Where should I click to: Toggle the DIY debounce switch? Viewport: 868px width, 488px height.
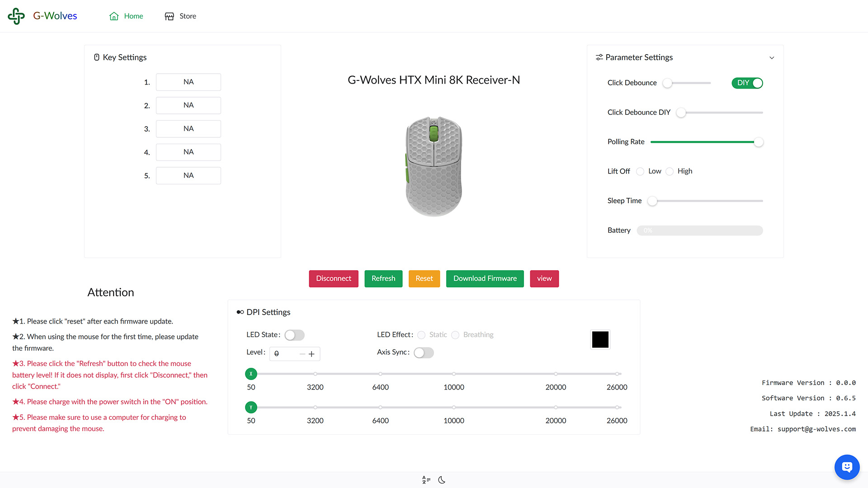pos(747,83)
